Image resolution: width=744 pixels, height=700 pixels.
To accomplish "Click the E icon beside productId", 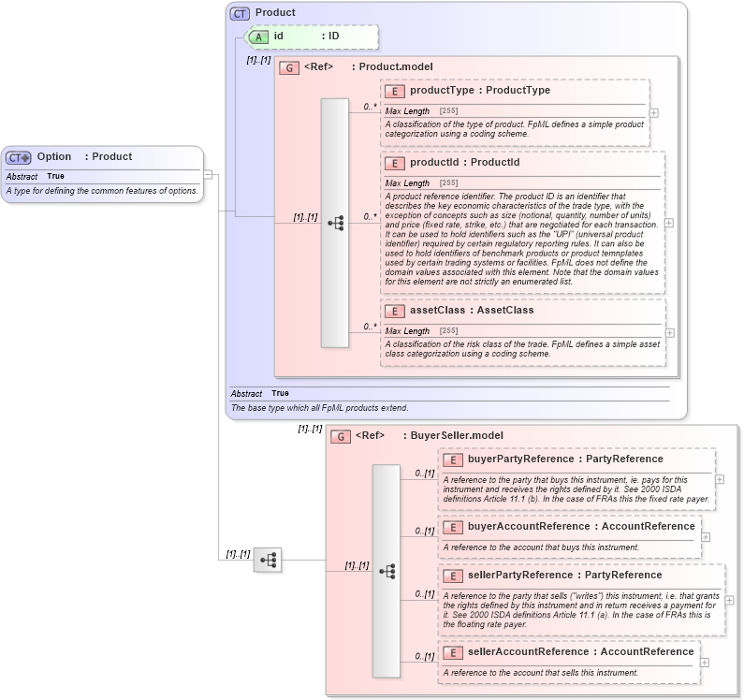I will [395, 163].
